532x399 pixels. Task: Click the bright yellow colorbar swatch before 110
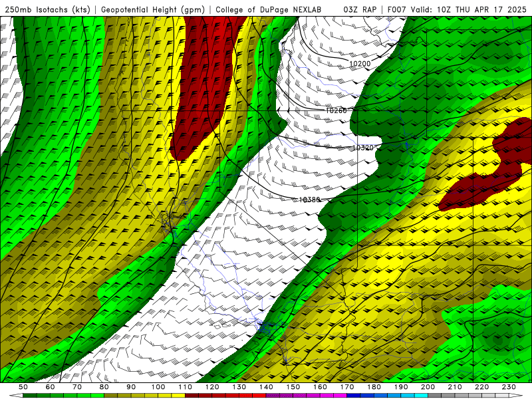click(x=178, y=395)
